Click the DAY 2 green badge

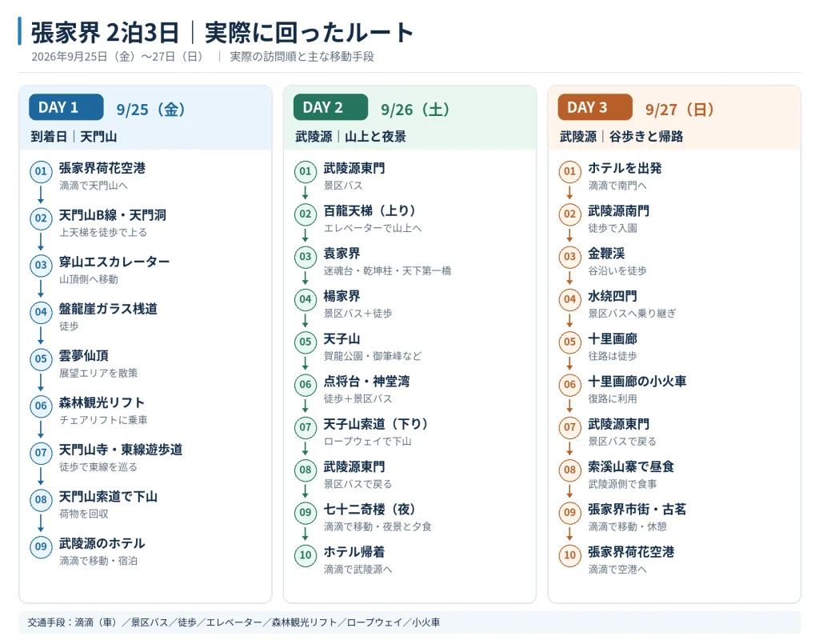330,107
